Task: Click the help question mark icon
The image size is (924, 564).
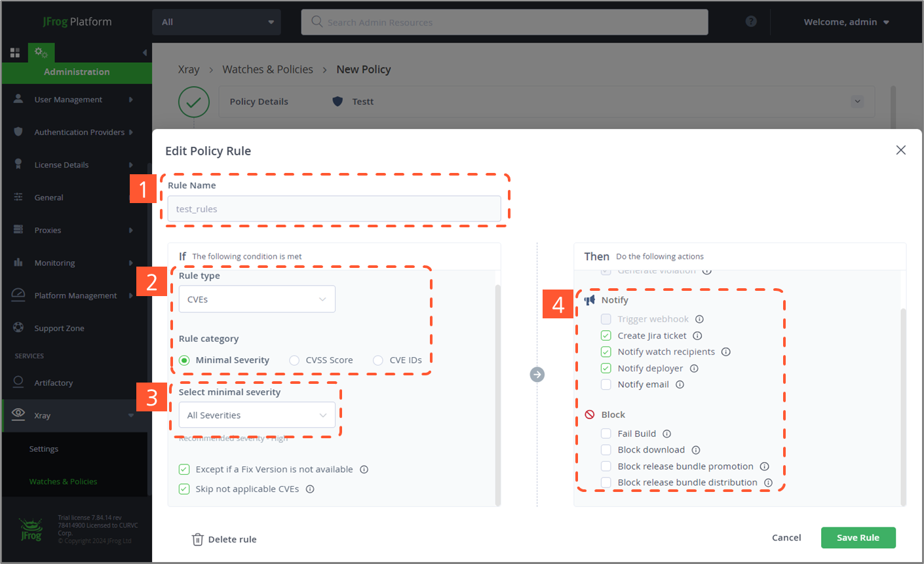Action: coord(751,22)
